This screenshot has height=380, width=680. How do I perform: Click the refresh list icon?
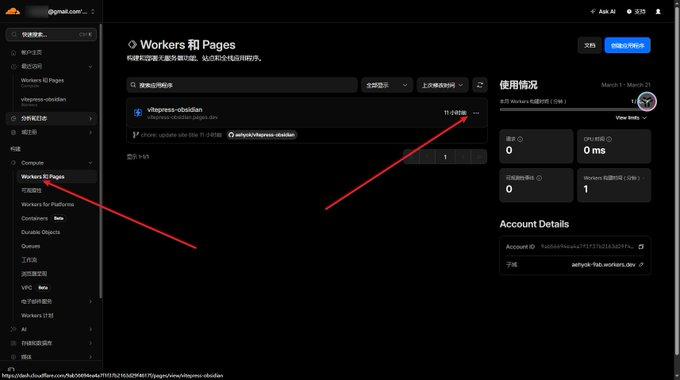pyautogui.click(x=480, y=85)
